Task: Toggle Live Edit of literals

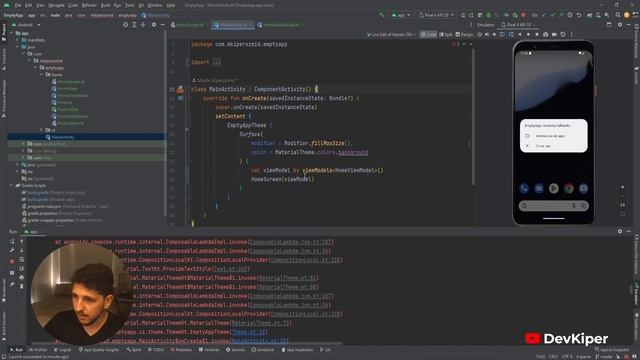Action: 390,35
